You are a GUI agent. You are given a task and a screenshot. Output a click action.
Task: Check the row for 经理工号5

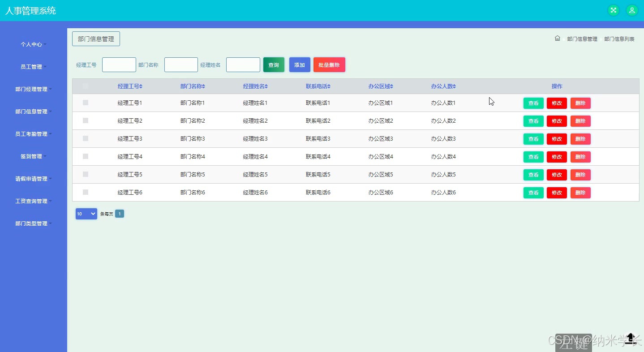point(86,174)
